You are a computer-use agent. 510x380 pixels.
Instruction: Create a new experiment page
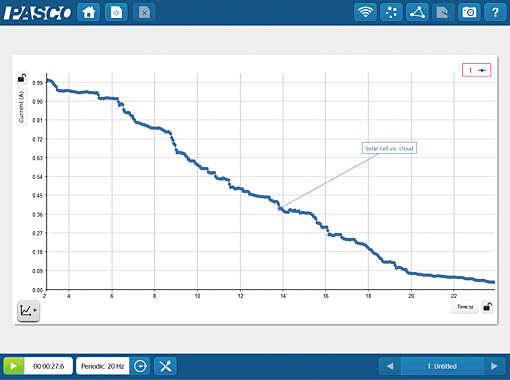116,13
